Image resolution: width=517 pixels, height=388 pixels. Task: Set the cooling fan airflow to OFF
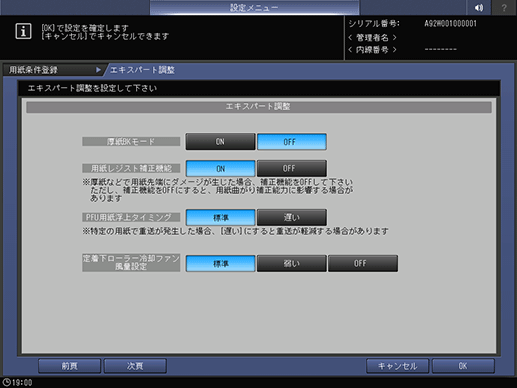[363, 263]
